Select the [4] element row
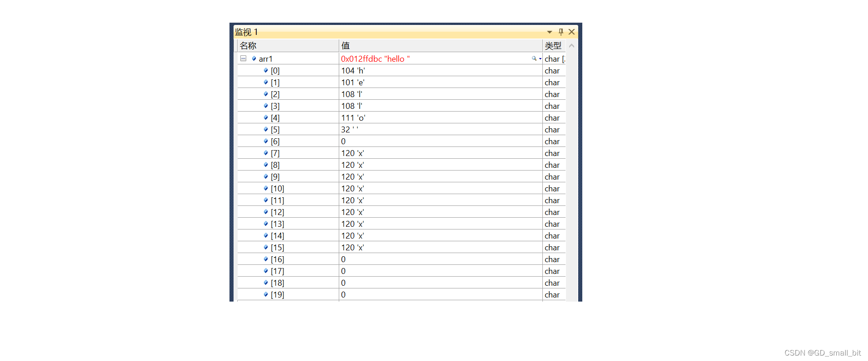This screenshot has width=868, height=361. [401, 118]
